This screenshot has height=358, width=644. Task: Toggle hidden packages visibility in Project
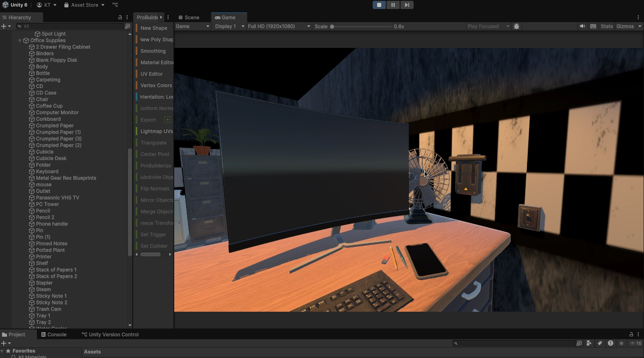(x=635, y=343)
